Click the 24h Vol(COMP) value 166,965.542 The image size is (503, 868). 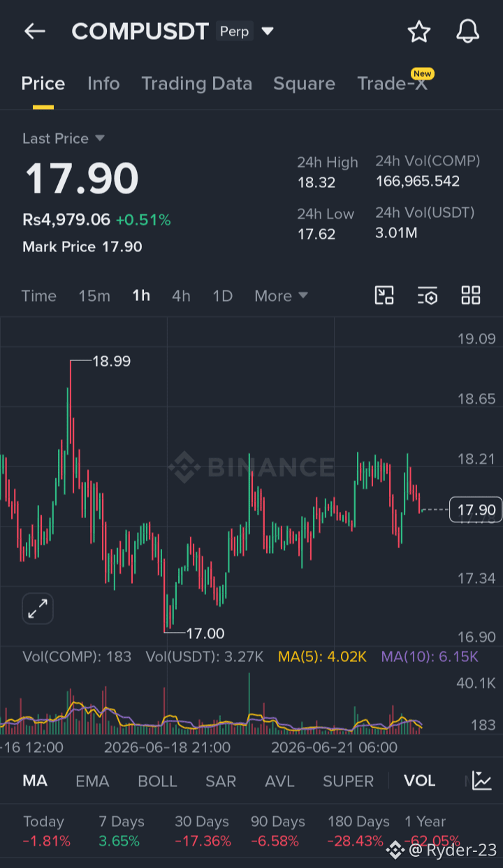pyautogui.click(x=418, y=182)
